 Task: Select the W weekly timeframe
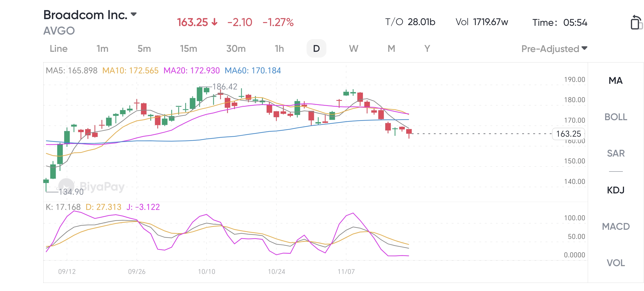[x=354, y=49]
